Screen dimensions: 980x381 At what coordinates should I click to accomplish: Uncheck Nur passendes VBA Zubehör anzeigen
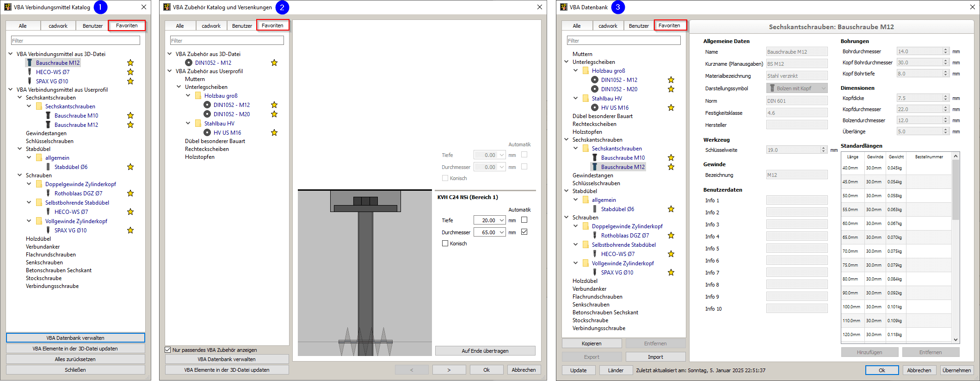[x=168, y=350]
